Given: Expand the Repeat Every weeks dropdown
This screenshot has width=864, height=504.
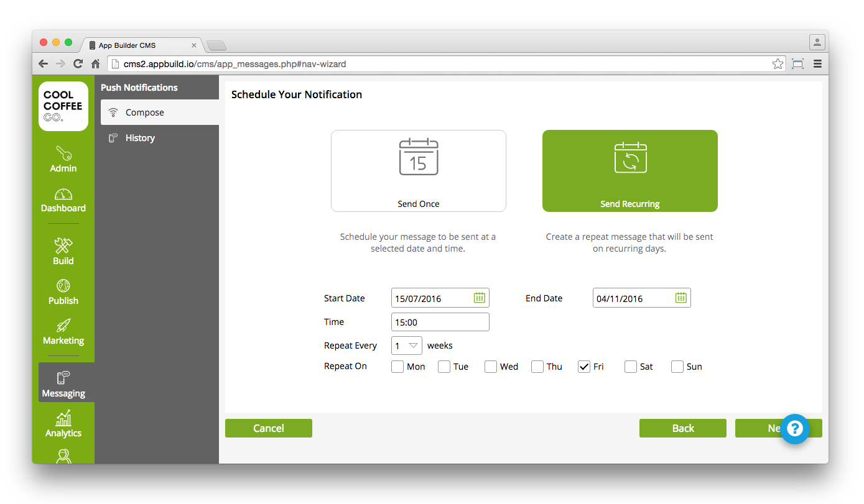Looking at the screenshot, I should (407, 346).
